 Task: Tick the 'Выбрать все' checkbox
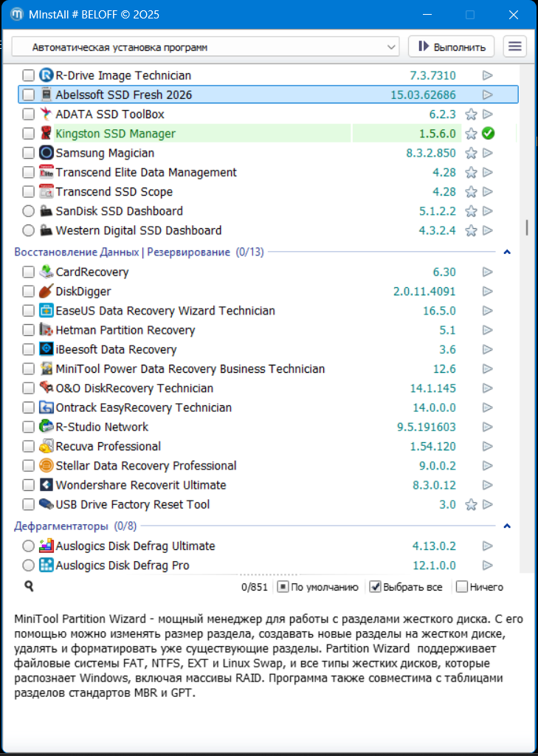375,588
